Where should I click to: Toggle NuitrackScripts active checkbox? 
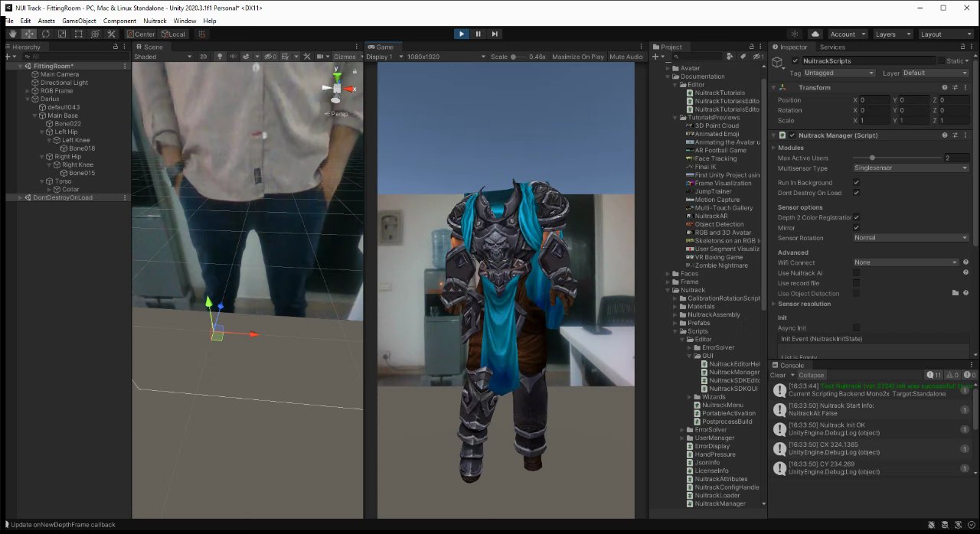pos(795,60)
